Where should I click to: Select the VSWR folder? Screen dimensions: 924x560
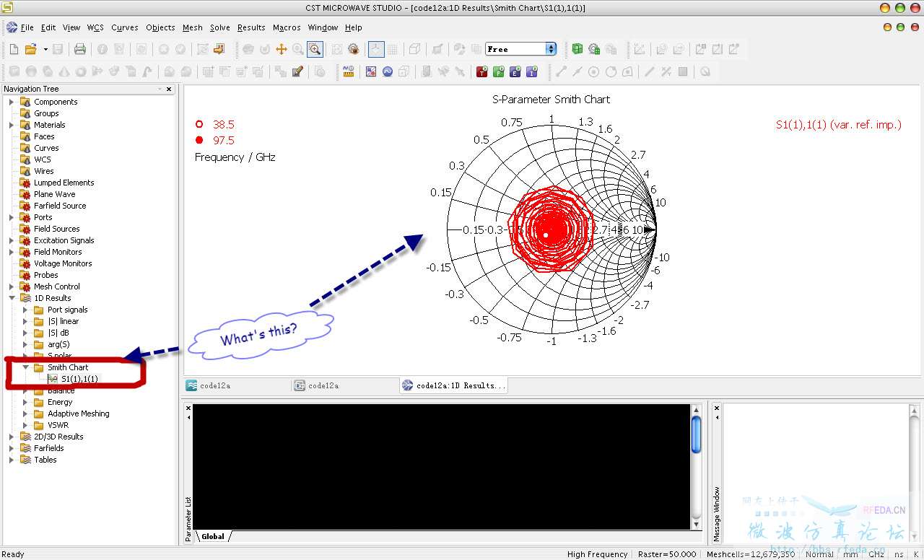pos(58,425)
